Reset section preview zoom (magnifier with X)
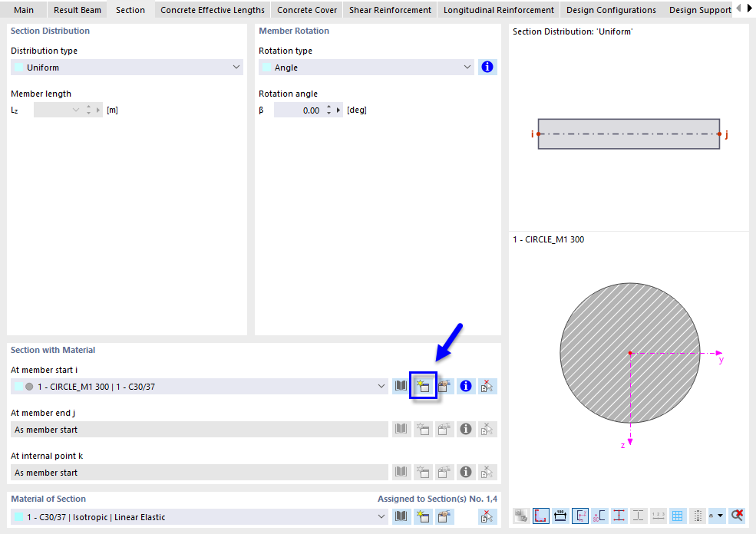Screen dimensions: 756x534 click(x=737, y=516)
